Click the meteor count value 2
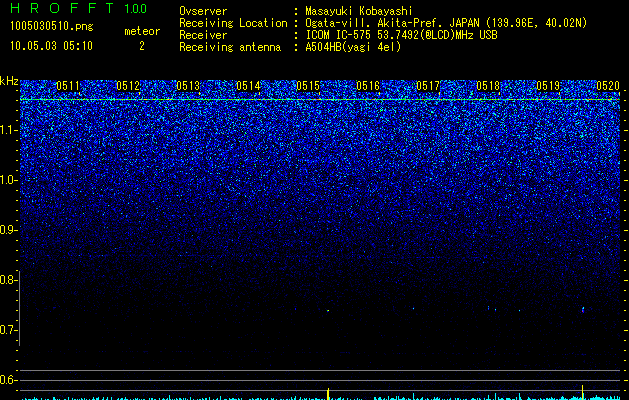The width and height of the screenshot is (629, 400). (142, 46)
